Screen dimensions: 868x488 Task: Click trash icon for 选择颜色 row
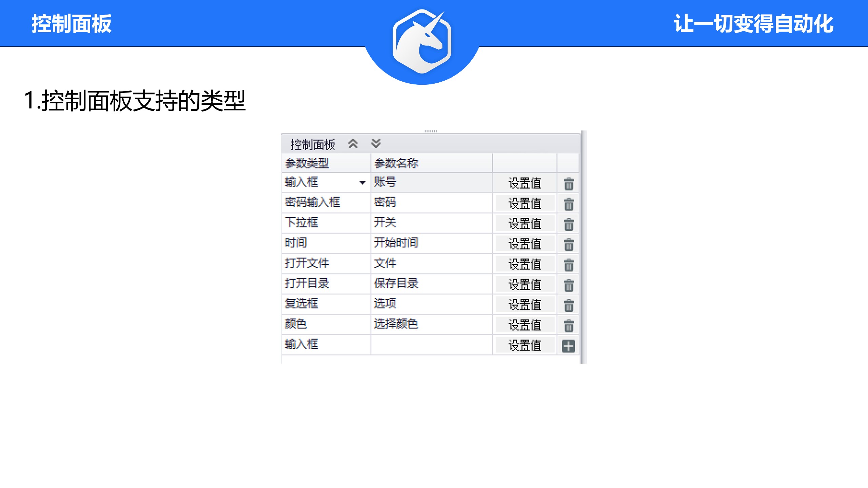pyautogui.click(x=569, y=326)
